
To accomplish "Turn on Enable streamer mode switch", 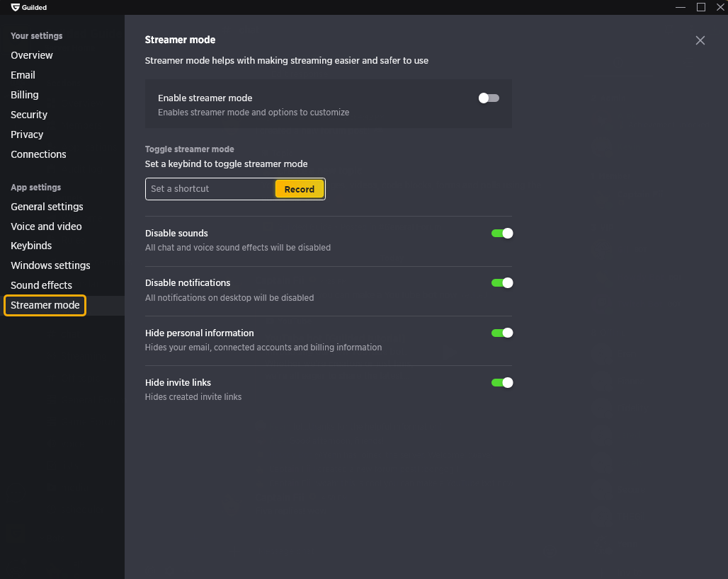I will [489, 98].
